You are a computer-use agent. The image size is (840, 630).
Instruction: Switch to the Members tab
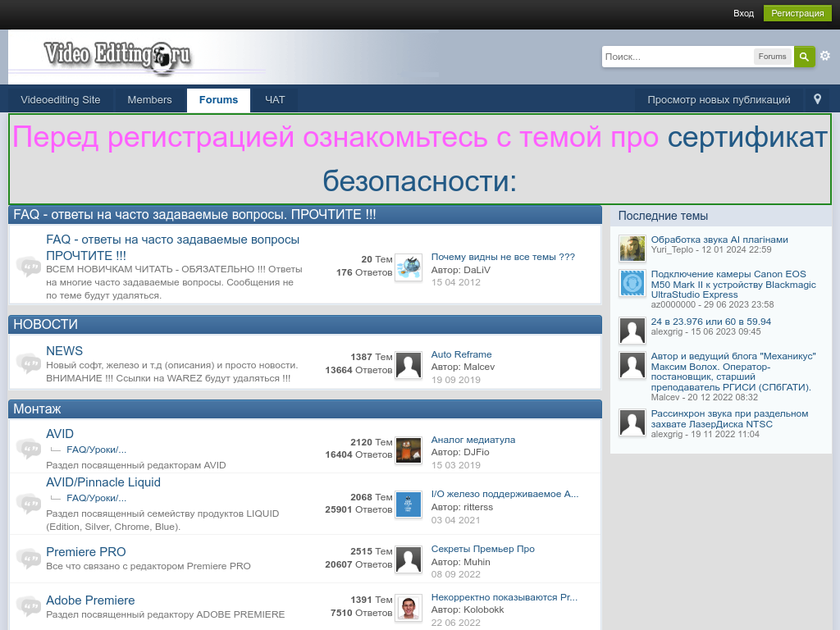coord(149,100)
